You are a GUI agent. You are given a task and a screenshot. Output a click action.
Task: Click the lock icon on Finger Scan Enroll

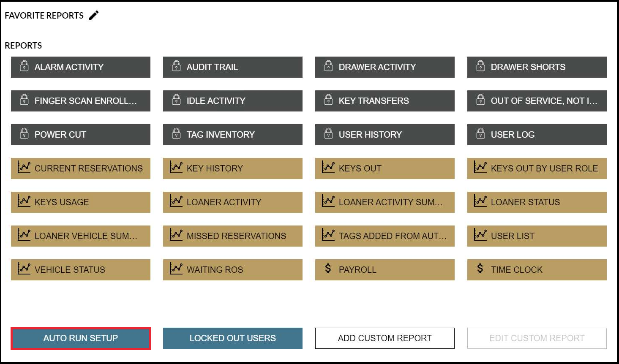[x=25, y=100]
